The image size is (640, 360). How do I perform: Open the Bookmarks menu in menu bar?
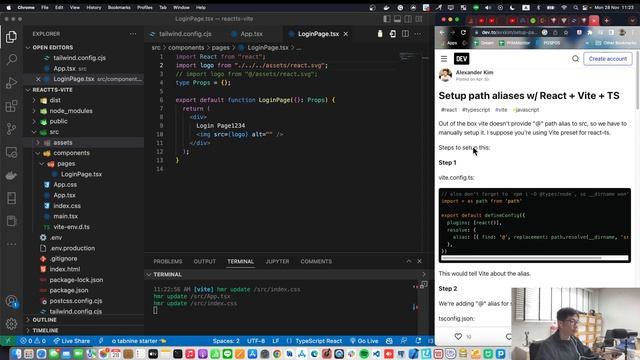pyautogui.click(x=119, y=7)
